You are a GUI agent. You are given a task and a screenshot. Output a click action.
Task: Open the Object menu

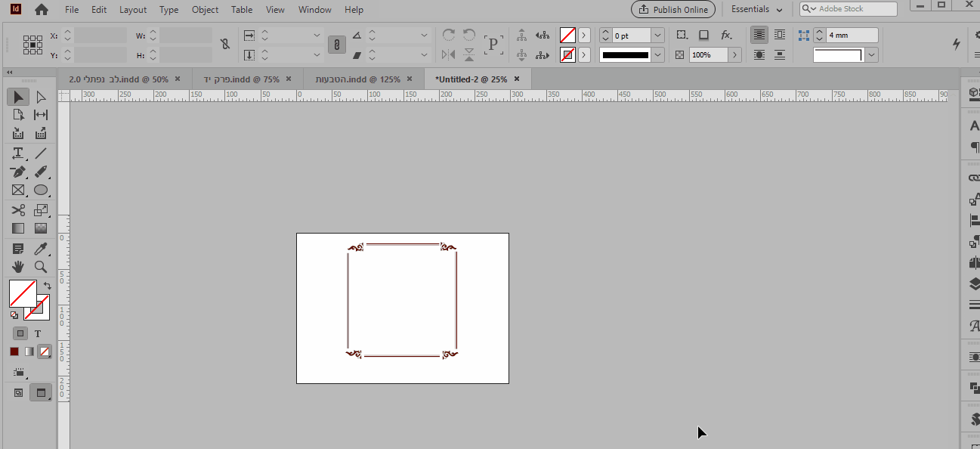pos(205,10)
